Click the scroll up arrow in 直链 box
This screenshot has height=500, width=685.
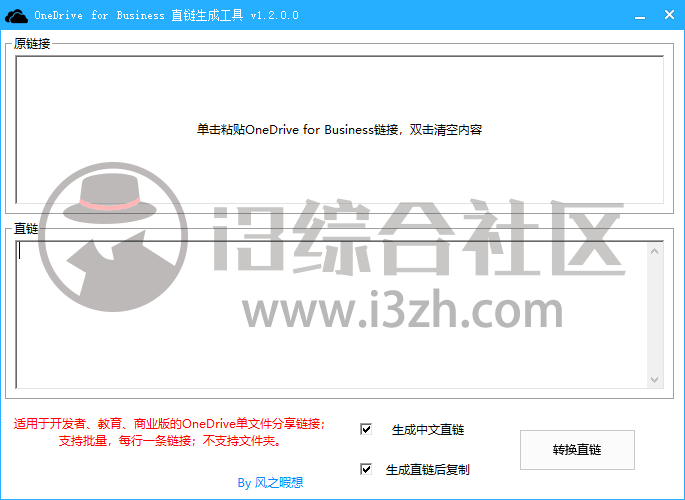654,252
